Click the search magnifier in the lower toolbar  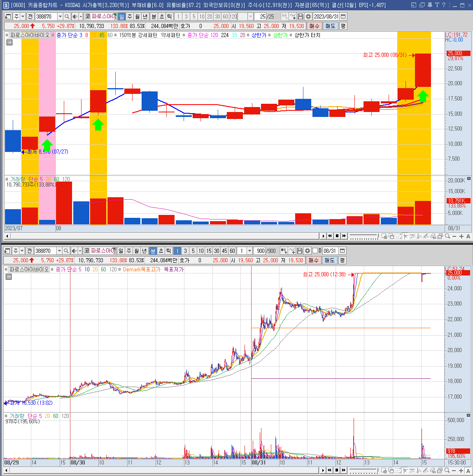(66, 251)
